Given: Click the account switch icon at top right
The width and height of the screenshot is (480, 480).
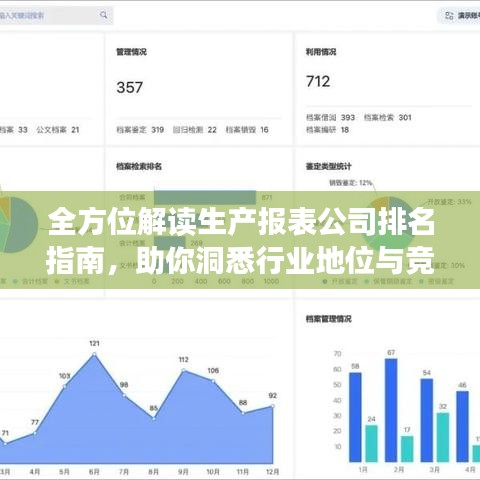Looking at the screenshot, I should tap(449, 15).
